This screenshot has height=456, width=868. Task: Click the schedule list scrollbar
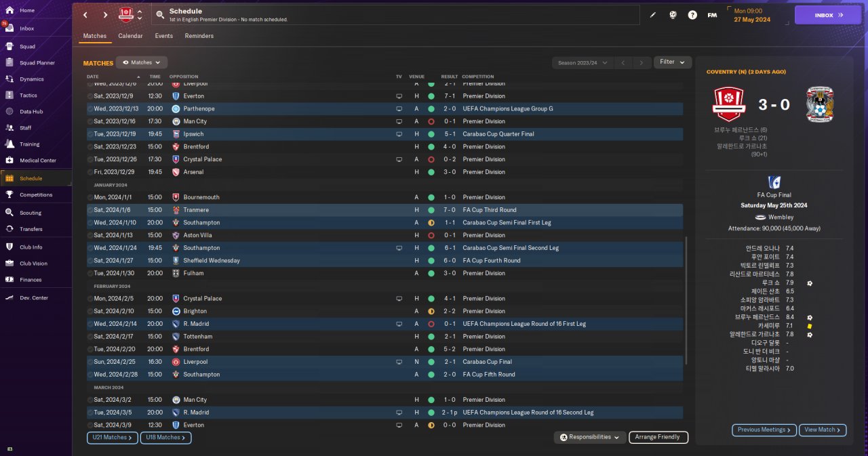(x=687, y=302)
